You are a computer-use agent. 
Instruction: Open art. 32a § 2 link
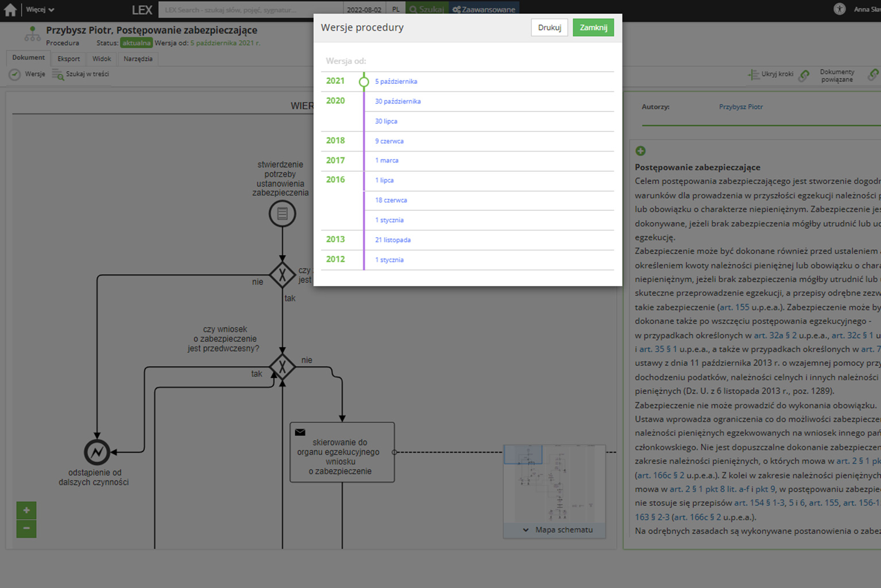point(775,335)
